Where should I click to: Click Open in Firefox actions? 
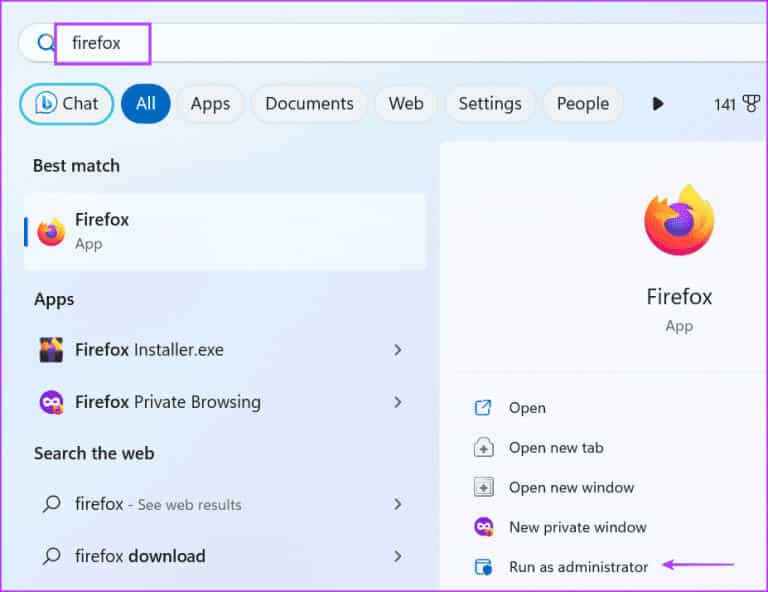tap(527, 408)
